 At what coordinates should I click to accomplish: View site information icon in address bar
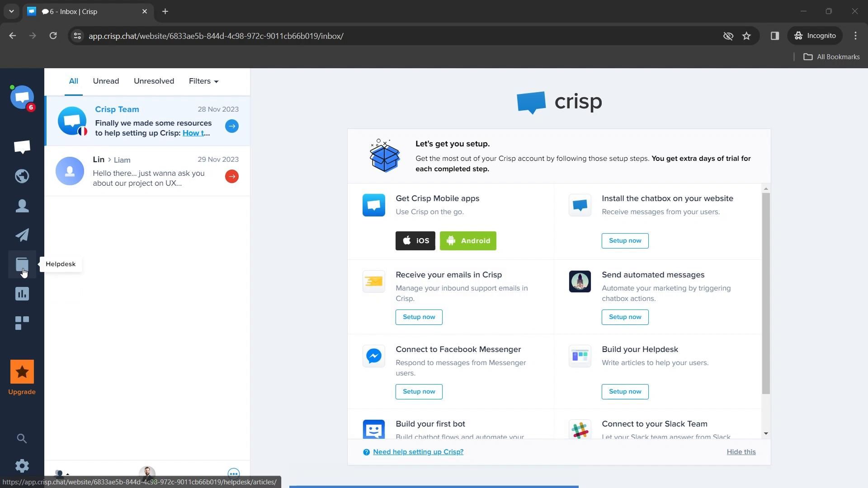(77, 36)
